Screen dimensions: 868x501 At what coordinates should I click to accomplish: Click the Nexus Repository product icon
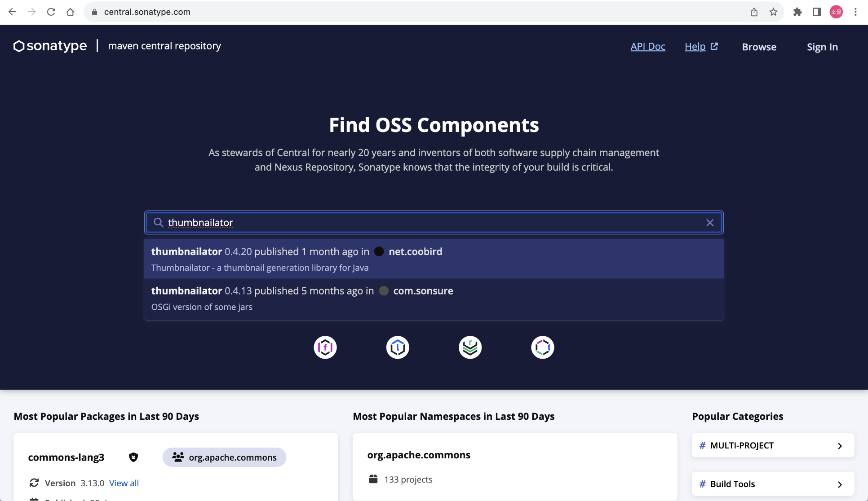470,347
